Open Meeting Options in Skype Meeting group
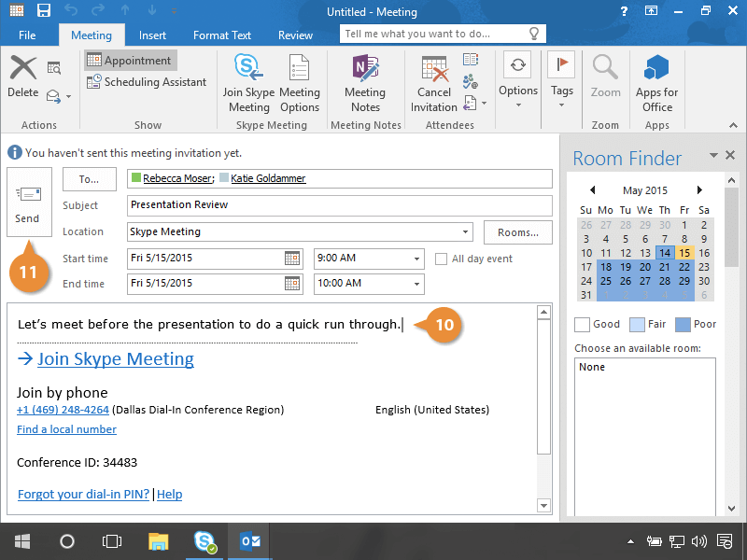747x560 pixels. [x=299, y=81]
